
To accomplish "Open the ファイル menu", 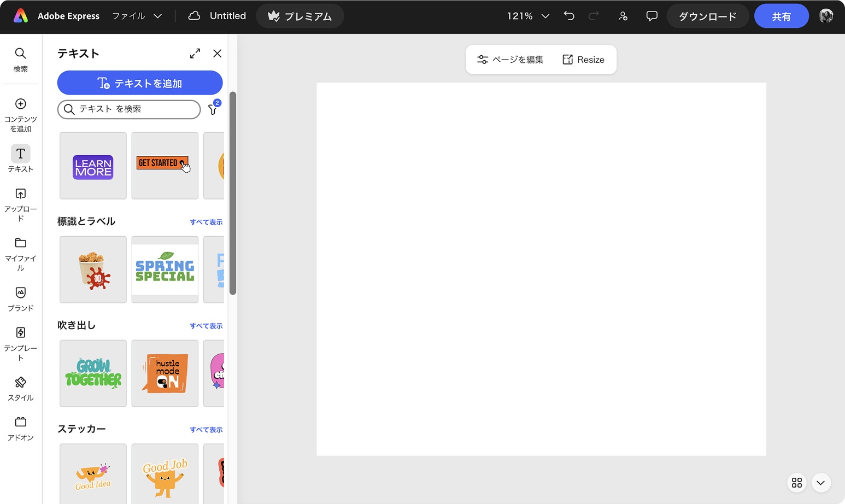I will 128,16.
